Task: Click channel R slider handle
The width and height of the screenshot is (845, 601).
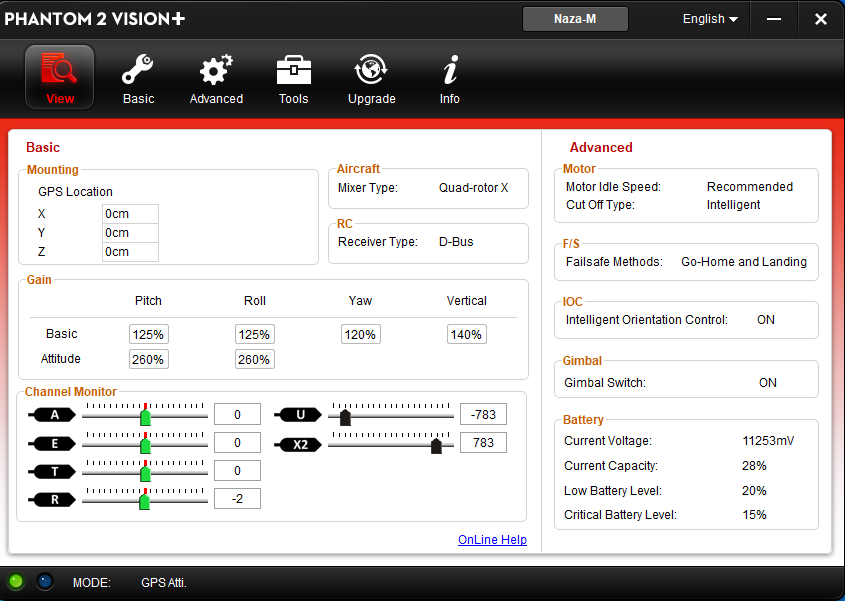Action: coord(144,502)
